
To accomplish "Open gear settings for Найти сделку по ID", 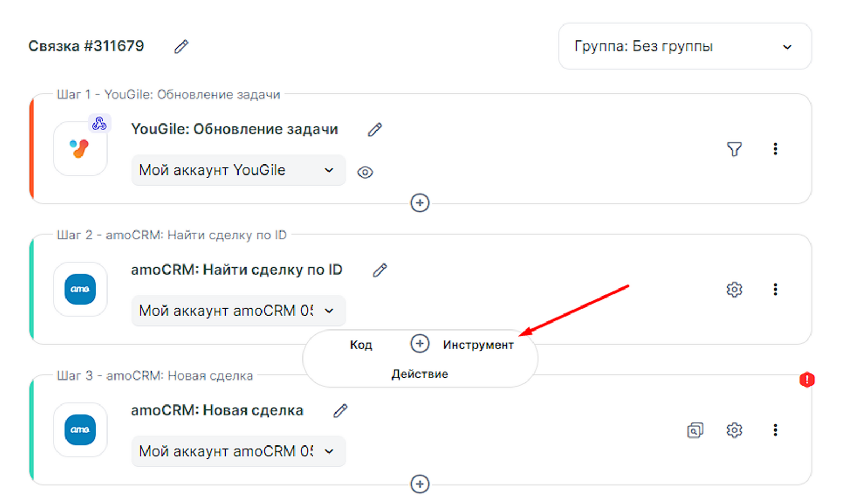I will point(734,290).
